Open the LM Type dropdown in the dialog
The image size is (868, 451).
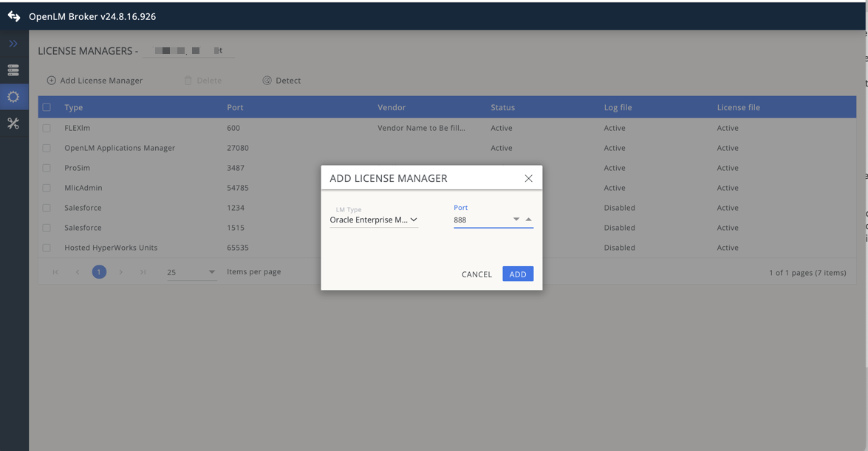tap(414, 219)
